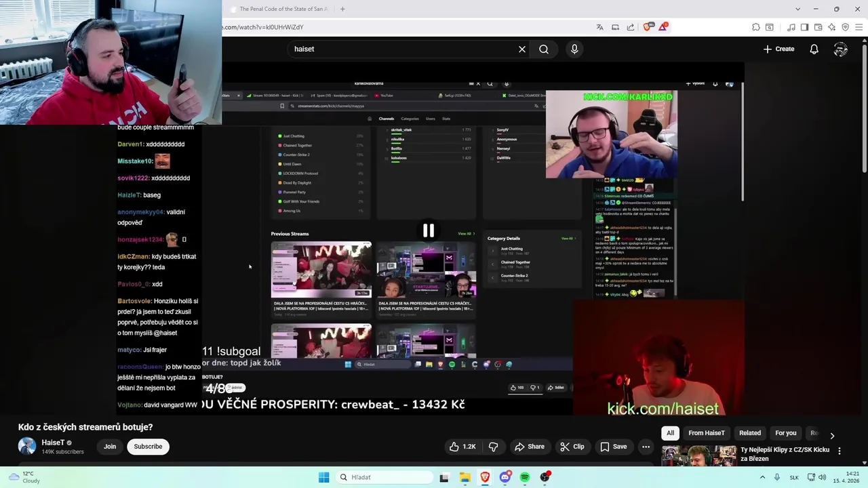The width and height of the screenshot is (868, 488).
Task: Open the Brave Rewards triangle icon
Action: 663,27
